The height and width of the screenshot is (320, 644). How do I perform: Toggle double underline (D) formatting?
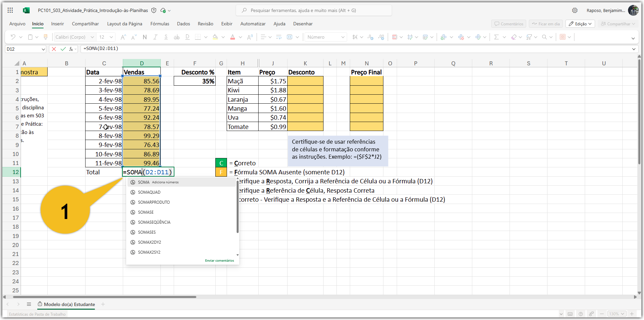click(x=187, y=37)
